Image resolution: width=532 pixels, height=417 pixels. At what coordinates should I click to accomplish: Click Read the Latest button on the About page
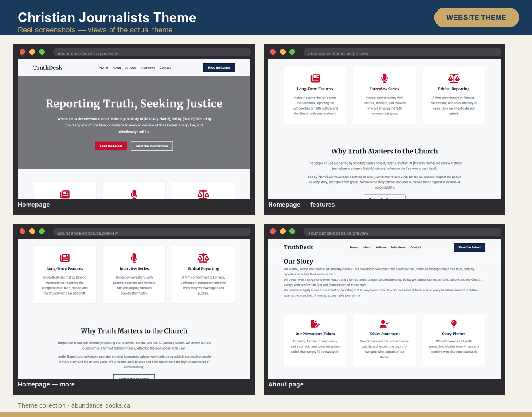point(469,248)
